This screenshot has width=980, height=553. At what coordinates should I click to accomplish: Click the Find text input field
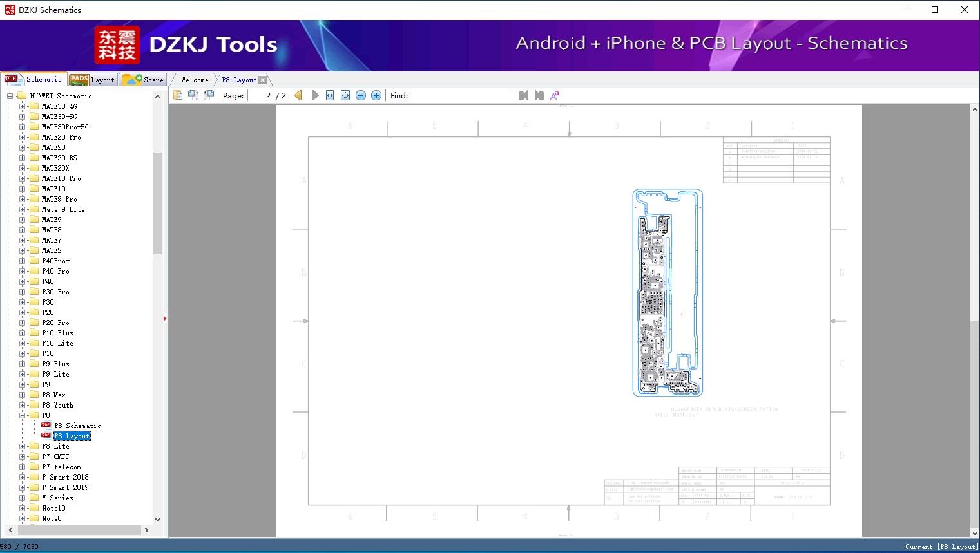464,95
